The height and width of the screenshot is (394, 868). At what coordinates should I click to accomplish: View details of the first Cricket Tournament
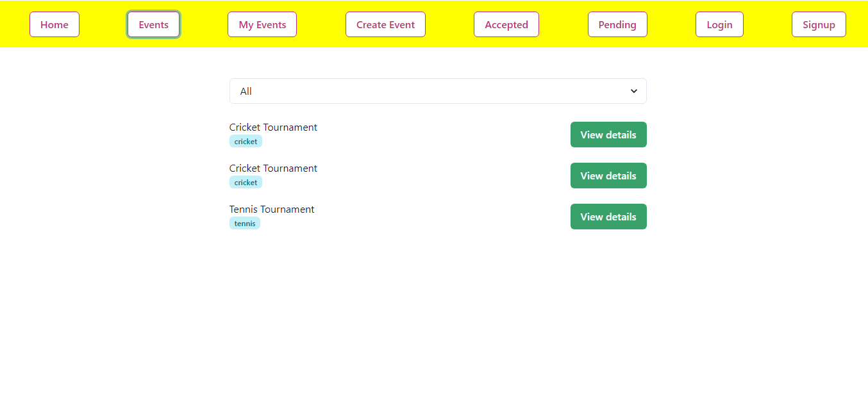(x=608, y=135)
